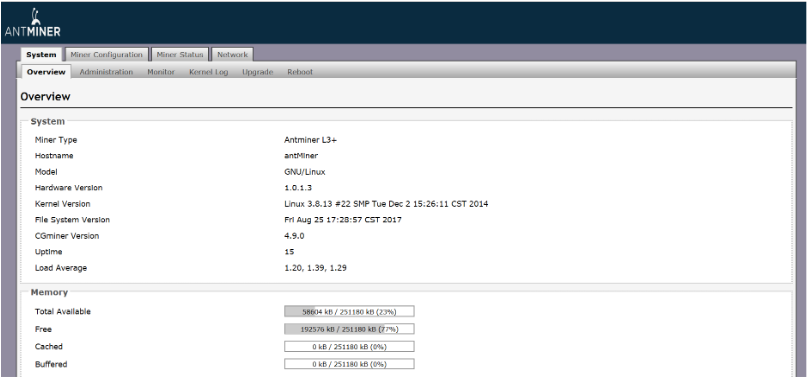Click the Cached memory bar
This screenshot has width=807, height=379.
pos(349,347)
